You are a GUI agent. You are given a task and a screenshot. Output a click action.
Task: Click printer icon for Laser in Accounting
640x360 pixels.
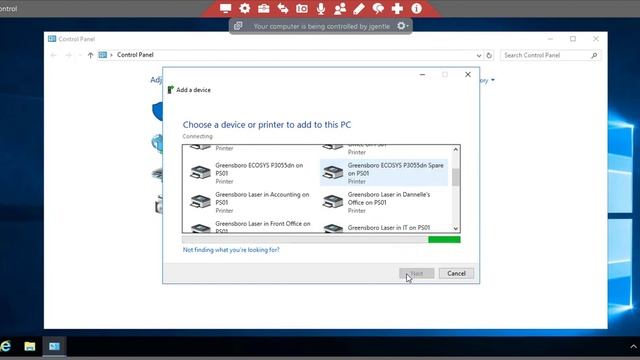pyautogui.click(x=200, y=202)
